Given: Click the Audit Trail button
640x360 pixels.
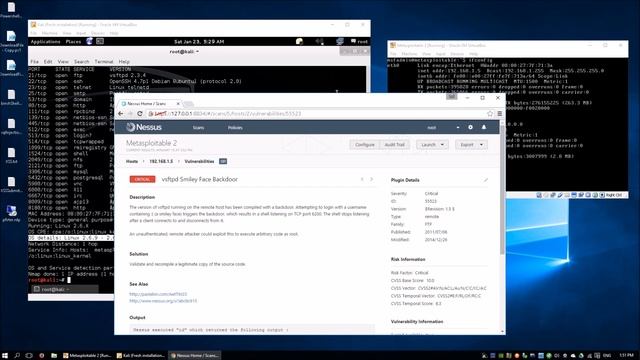Looking at the screenshot, I should [395, 145].
